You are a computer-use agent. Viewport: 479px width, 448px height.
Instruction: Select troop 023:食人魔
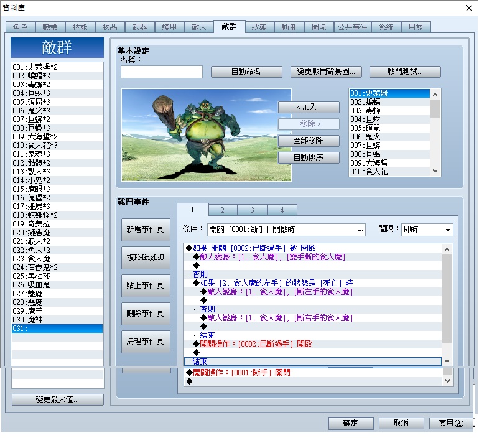[57, 259]
